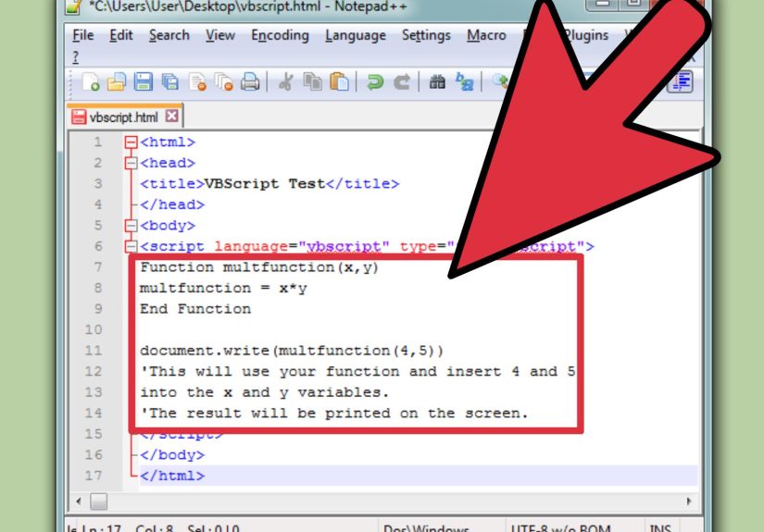Image resolution: width=764 pixels, height=532 pixels.
Task: Open the Macro menu
Action: (x=486, y=35)
